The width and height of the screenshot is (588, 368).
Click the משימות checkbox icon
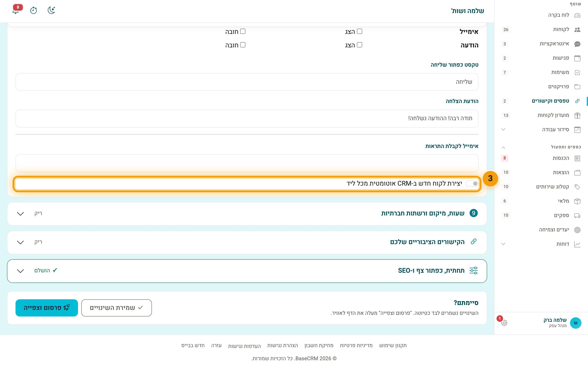[x=577, y=73]
